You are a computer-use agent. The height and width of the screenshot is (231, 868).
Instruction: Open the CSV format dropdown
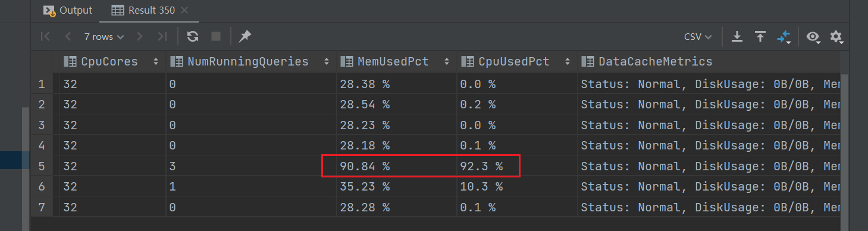point(698,37)
